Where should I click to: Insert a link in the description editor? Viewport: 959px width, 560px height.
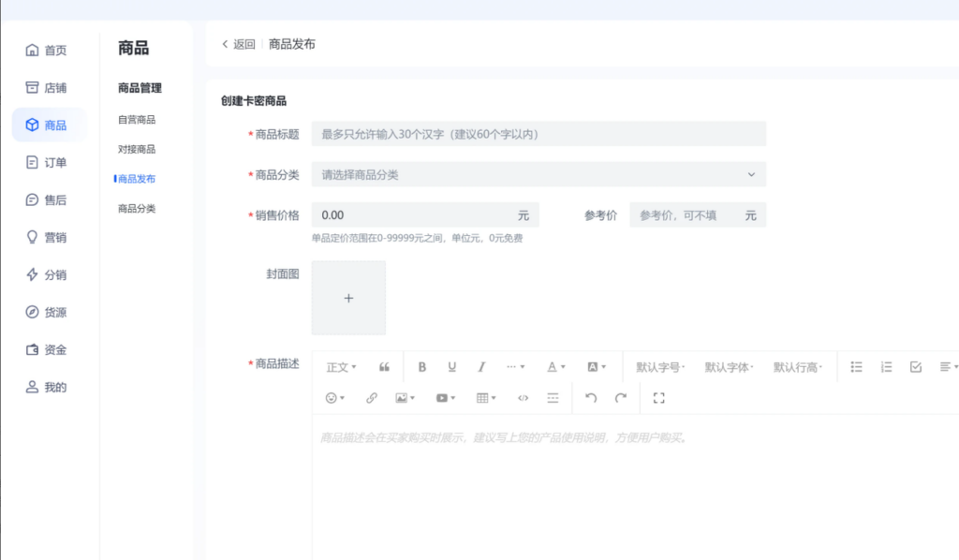[x=371, y=398]
